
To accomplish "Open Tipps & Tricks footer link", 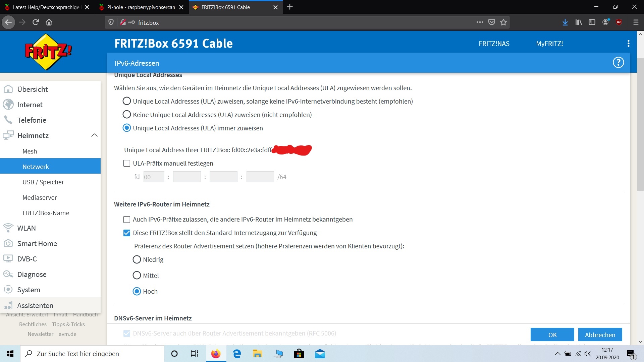I will pyautogui.click(x=68, y=324).
